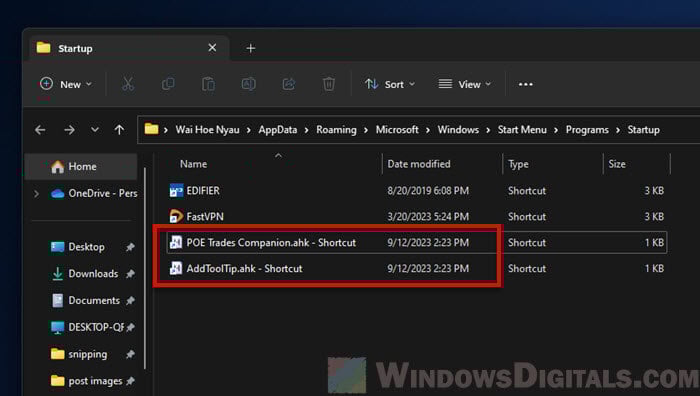
Task: Click the folder icon in address bar
Action: (x=151, y=129)
